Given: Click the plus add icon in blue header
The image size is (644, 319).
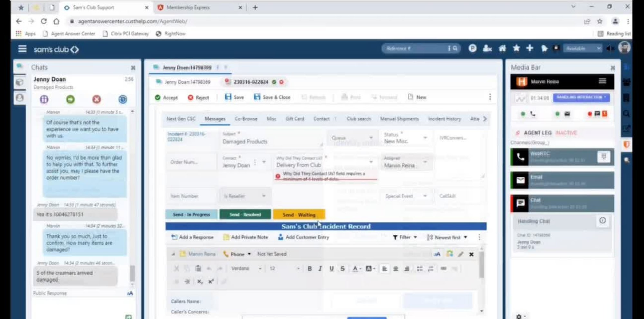Looking at the screenshot, I should tap(530, 48).
